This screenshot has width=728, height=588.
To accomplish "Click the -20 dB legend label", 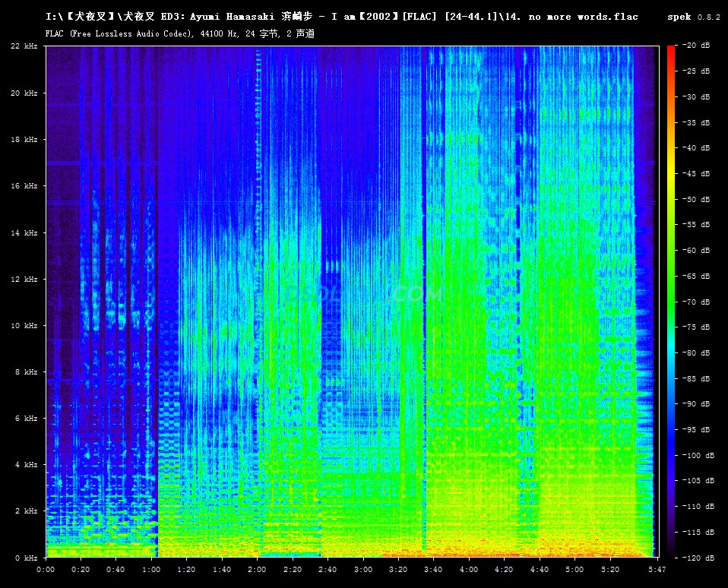I will [696, 46].
